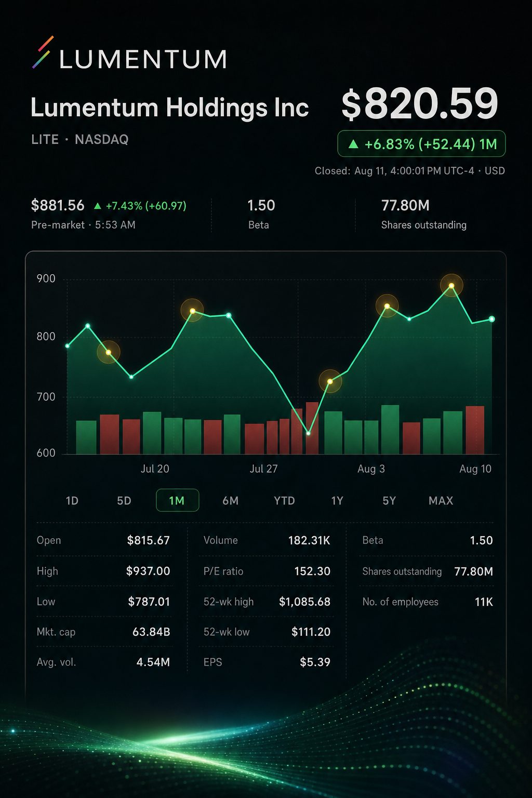The height and width of the screenshot is (798, 532).
Task: Click the yellow chart marker above Aug 3
Action: tap(387, 306)
